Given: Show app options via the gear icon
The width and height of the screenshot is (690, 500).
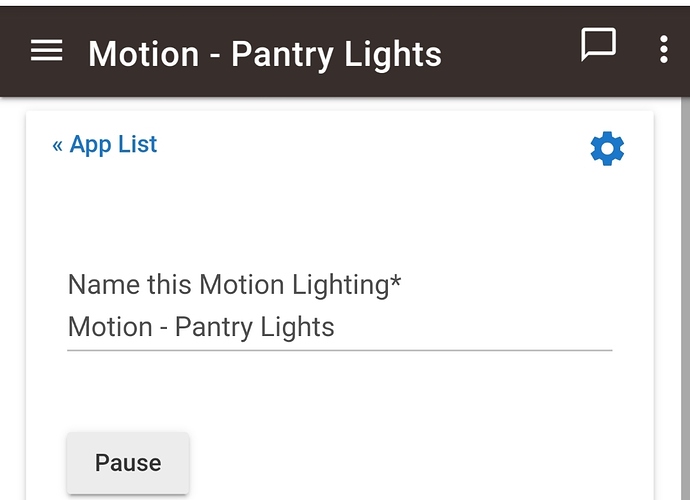Looking at the screenshot, I should (x=607, y=149).
